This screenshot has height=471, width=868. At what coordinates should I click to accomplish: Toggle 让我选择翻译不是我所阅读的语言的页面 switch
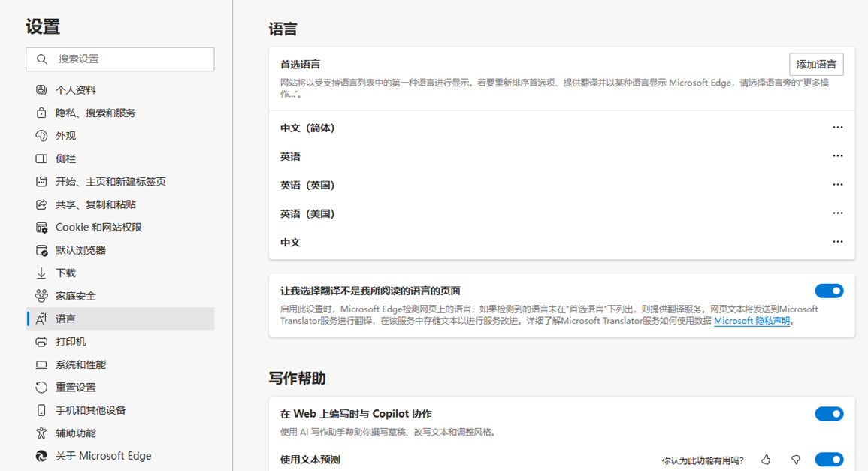pyautogui.click(x=829, y=291)
